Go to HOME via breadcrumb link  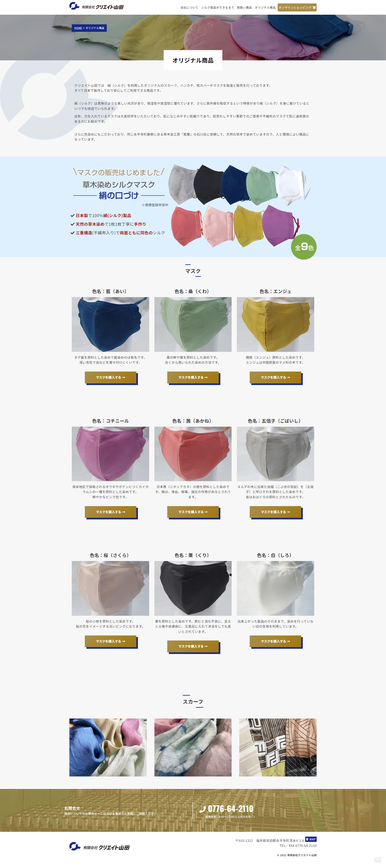click(x=78, y=28)
